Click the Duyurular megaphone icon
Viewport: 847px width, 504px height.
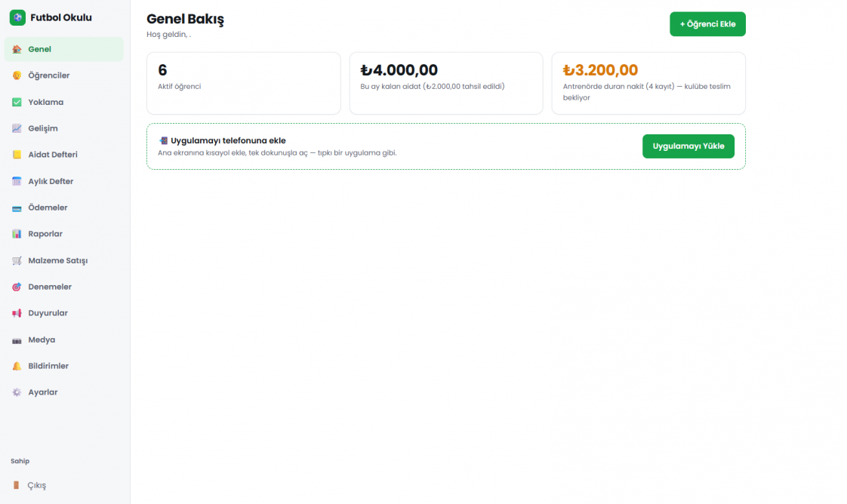[17, 313]
